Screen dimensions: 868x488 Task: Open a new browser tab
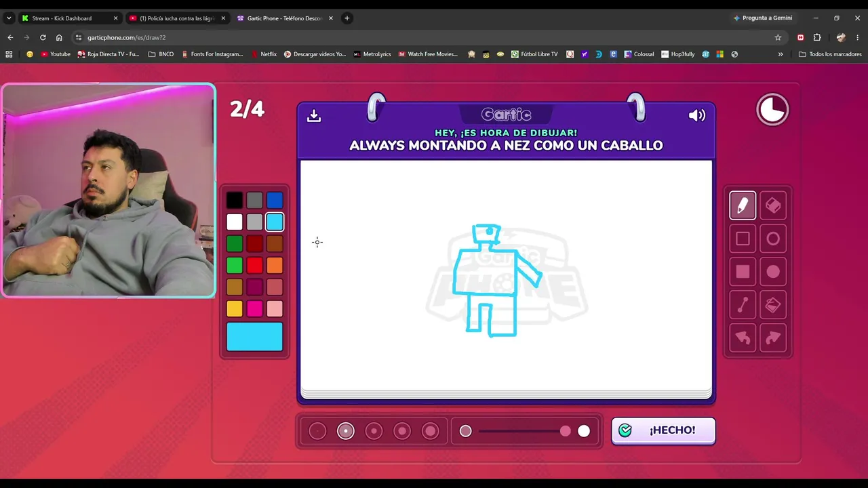click(347, 18)
